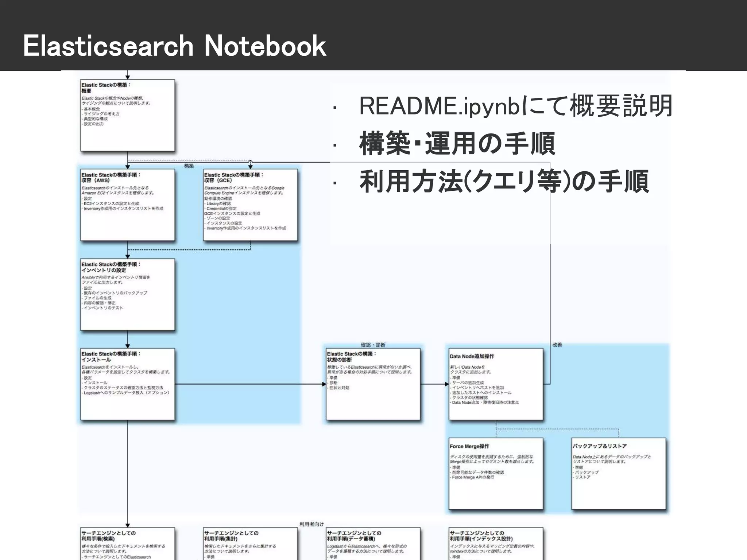Click the line '既存のインベントリのバックアップ'
The height and width of the screenshot is (560, 747).
(x=115, y=293)
